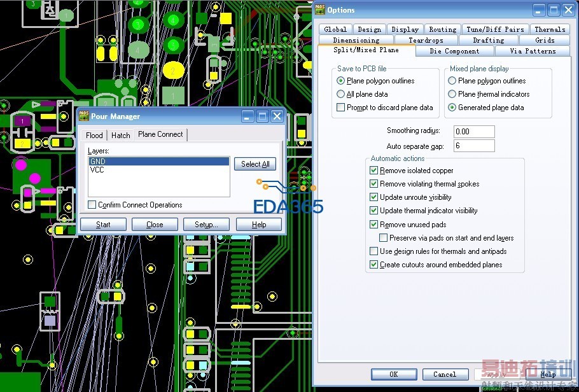Open the Hatch tab in Pour Manager

coord(120,135)
